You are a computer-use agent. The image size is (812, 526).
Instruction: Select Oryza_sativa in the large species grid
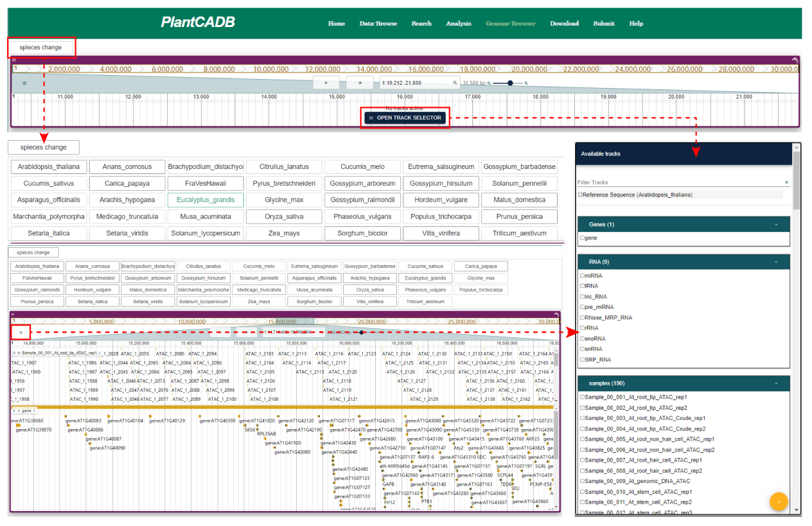[x=284, y=217]
